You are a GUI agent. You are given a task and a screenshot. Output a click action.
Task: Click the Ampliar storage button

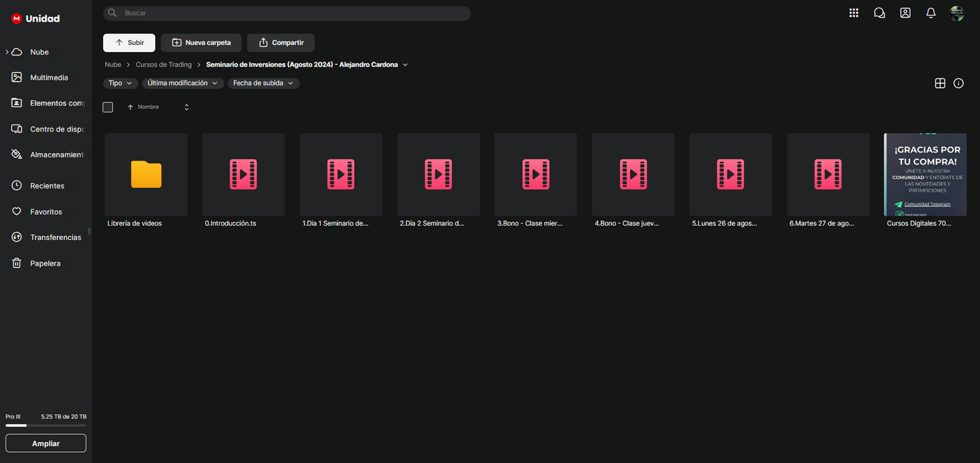click(45, 443)
